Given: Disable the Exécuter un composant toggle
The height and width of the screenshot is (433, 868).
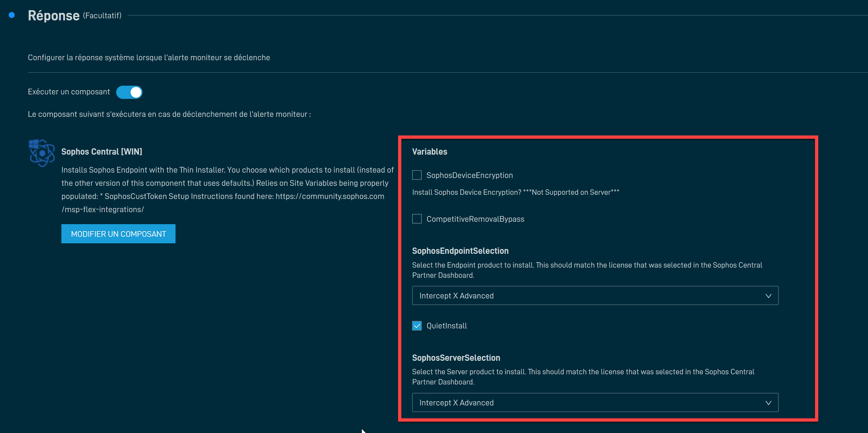Looking at the screenshot, I should pos(129,92).
